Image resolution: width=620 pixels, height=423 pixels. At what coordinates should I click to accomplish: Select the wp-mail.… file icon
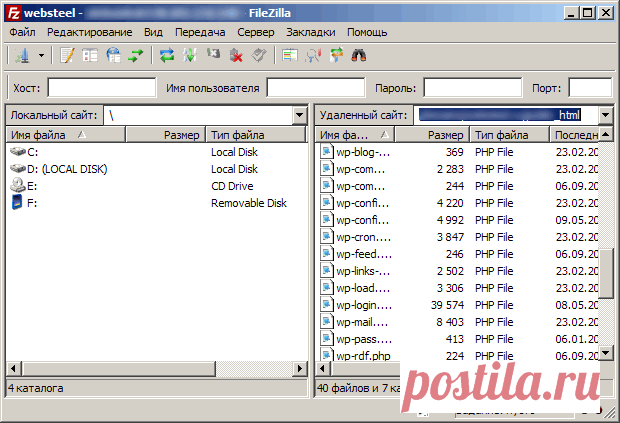(x=326, y=322)
